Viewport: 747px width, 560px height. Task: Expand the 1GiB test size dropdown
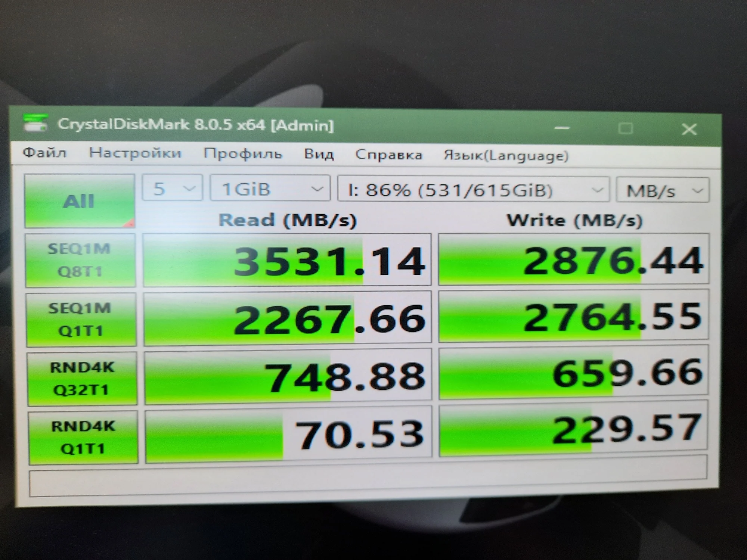click(x=270, y=189)
